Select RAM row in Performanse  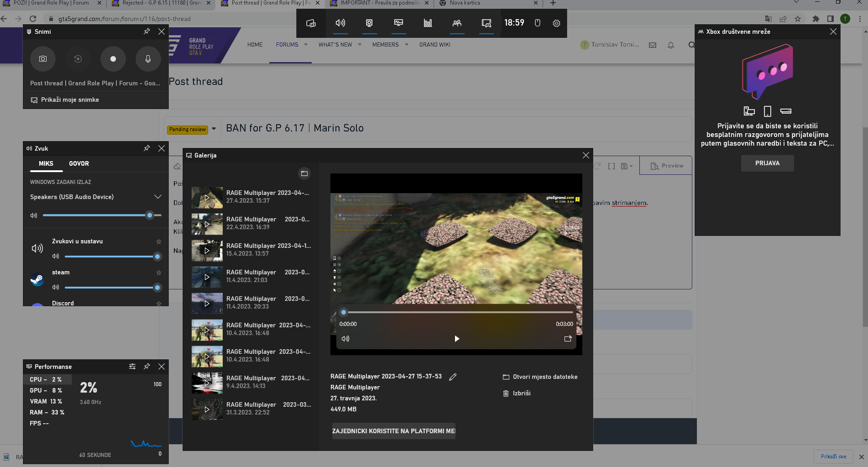point(48,412)
